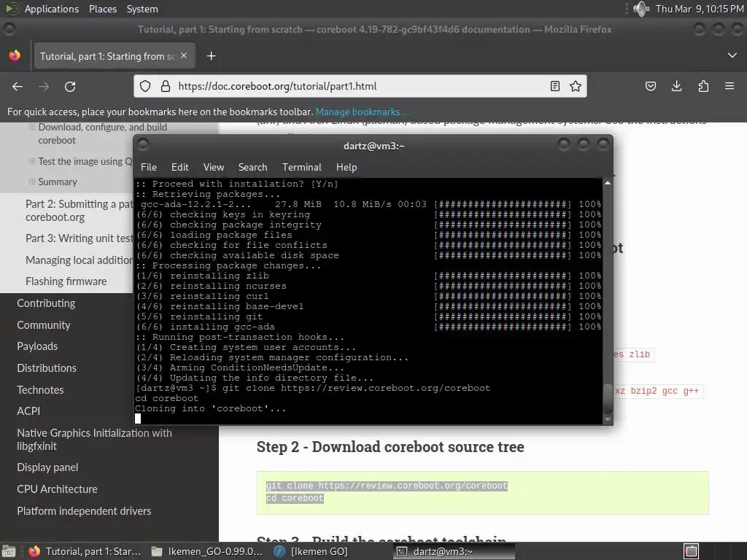The width and height of the screenshot is (747, 560).
Task: Click the volume speaker icon in top panel
Action: point(641,9)
